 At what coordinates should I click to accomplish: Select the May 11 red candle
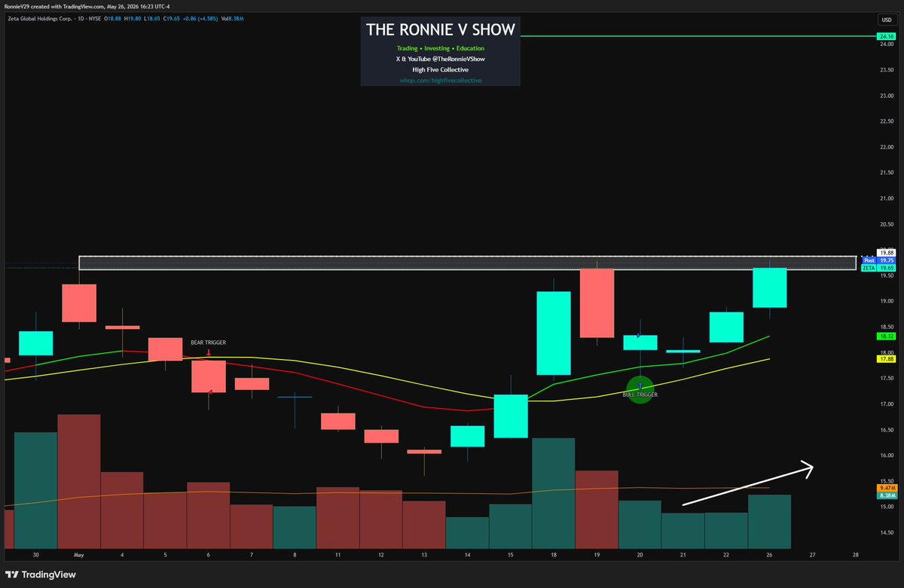tap(338, 421)
